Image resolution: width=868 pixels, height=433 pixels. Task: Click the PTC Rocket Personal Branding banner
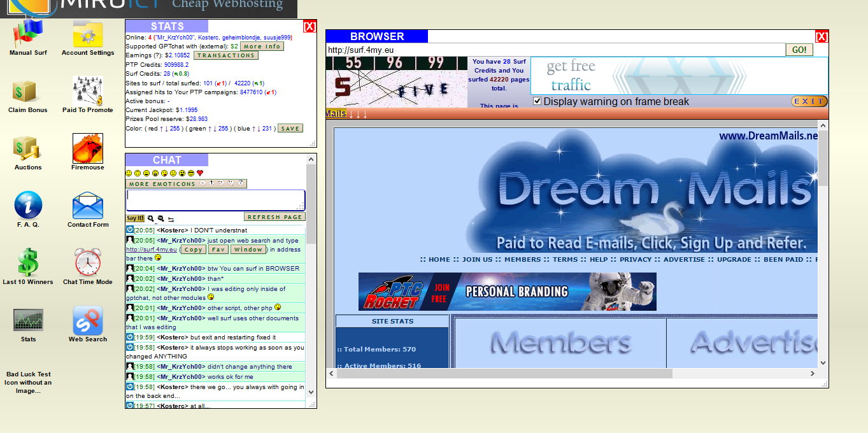[508, 292]
